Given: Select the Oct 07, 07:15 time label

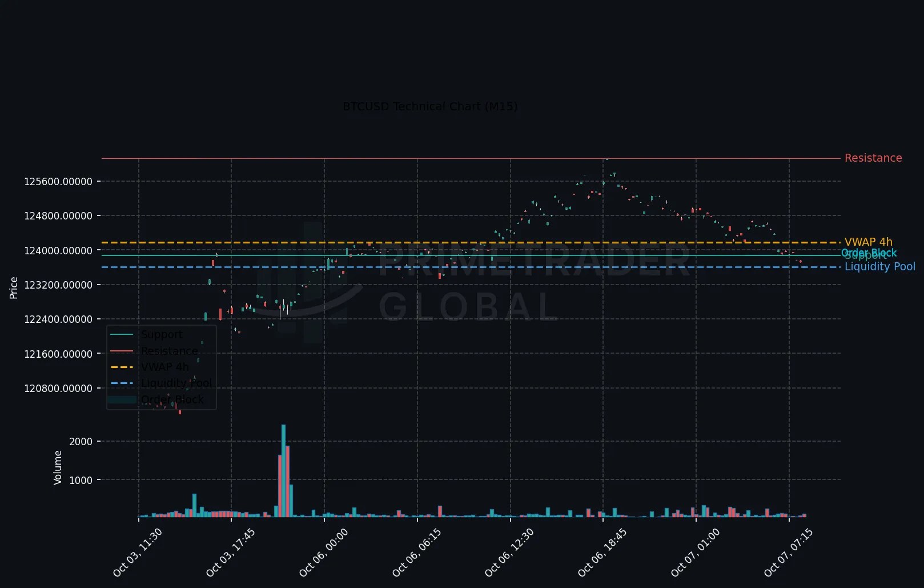Looking at the screenshot, I should tap(789, 553).
